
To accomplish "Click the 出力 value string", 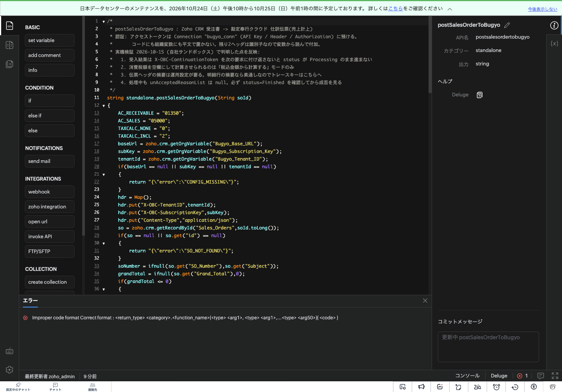I will pyautogui.click(x=482, y=64).
